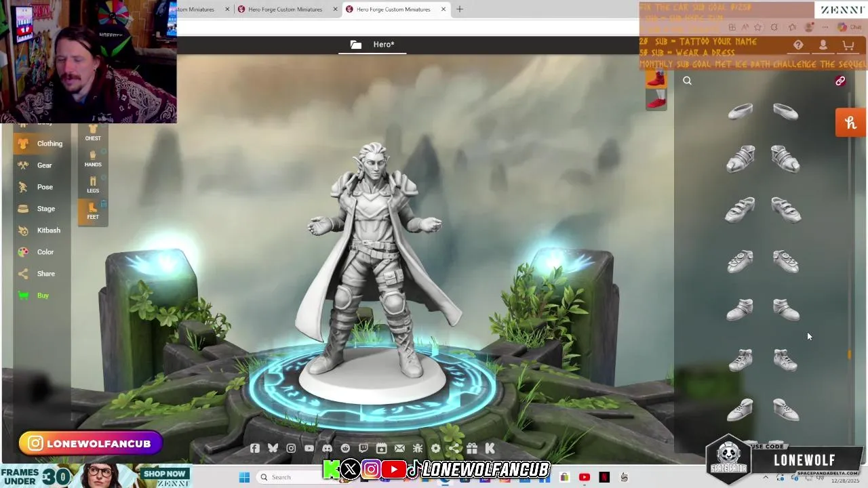This screenshot has height=488, width=868.
Task: Open YouTube link in Hero Forge footer
Action: (x=309, y=448)
